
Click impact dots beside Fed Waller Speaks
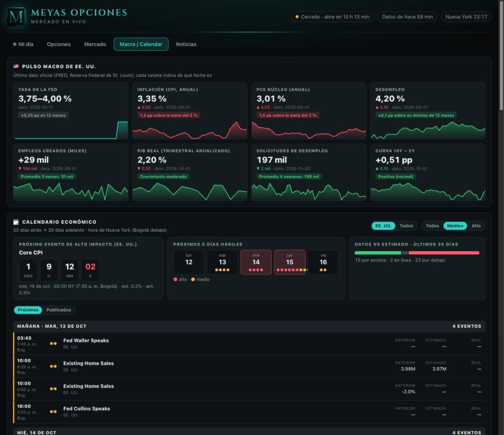(53, 343)
